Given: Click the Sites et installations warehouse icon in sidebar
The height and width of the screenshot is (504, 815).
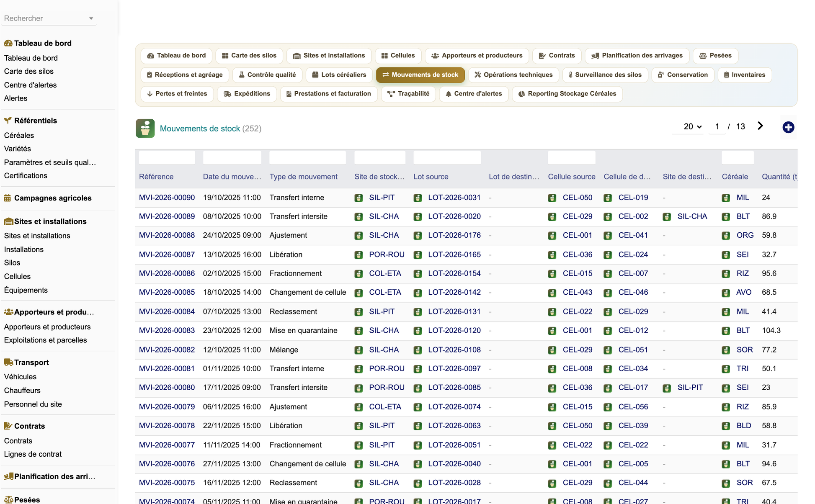Looking at the screenshot, I should pyautogui.click(x=8, y=221).
